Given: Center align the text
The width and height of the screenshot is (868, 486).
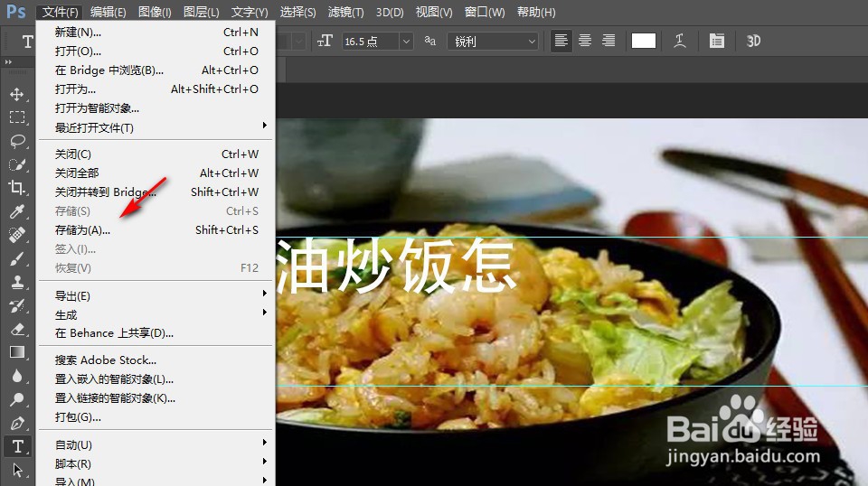Looking at the screenshot, I should [x=585, y=41].
